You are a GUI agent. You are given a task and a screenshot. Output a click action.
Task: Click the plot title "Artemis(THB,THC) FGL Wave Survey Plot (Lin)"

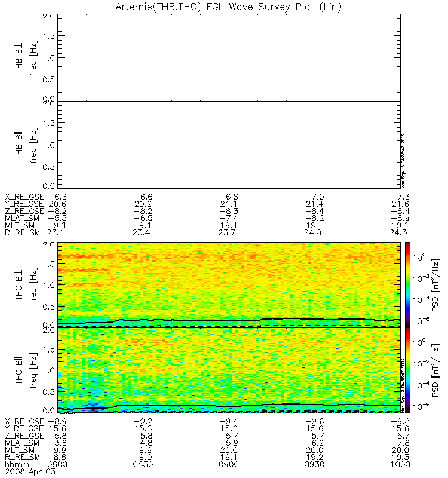click(x=229, y=7)
